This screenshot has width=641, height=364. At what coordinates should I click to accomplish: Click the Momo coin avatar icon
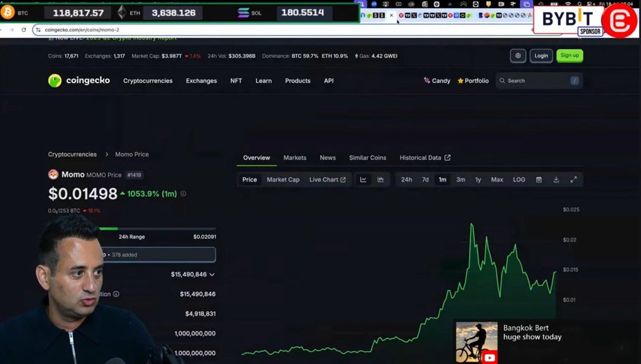click(x=53, y=174)
